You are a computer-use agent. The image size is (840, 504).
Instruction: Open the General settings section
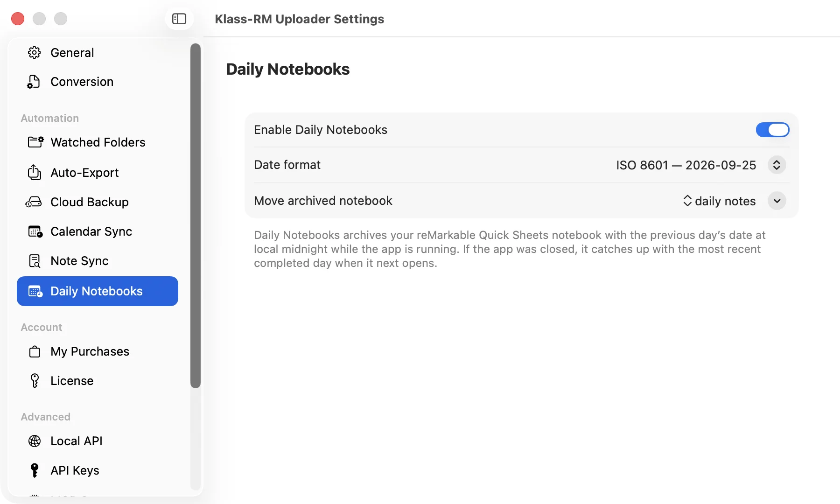click(x=98, y=53)
